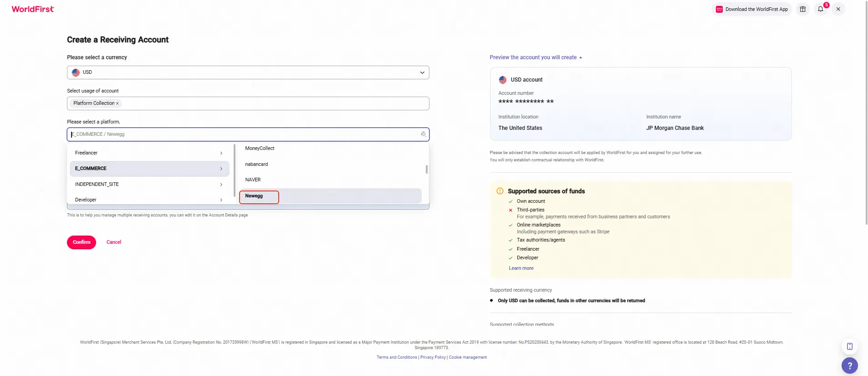Click the WorldFirst logo
This screenshot has height=376, width=868.
pos(33,9)
